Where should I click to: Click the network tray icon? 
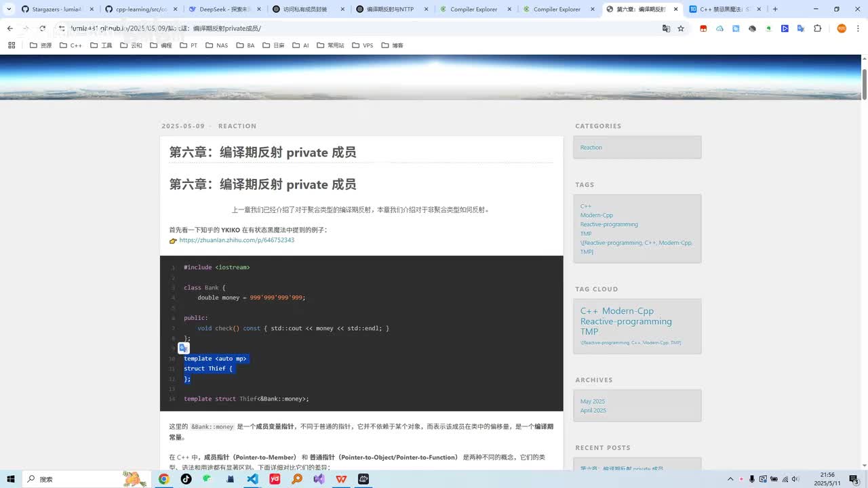click(785, 479)
